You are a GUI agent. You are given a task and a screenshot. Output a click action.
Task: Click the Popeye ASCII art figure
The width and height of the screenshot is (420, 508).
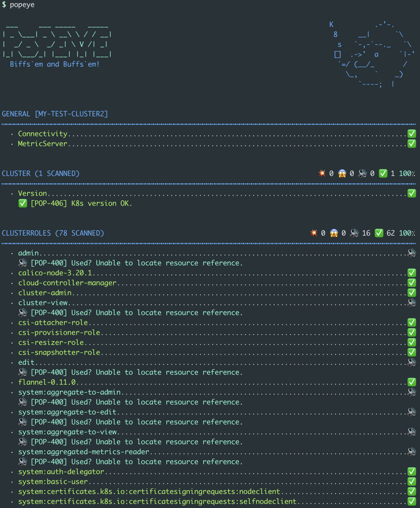(372, 55)
